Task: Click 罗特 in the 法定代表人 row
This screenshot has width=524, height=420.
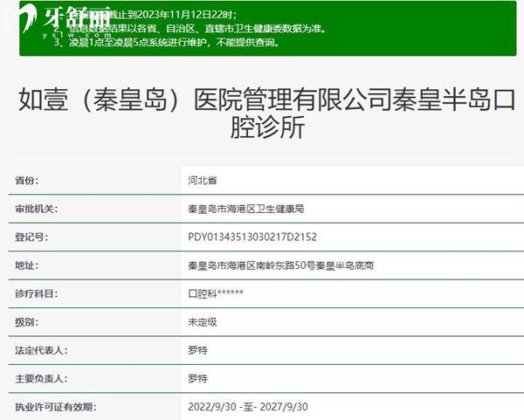Action: (197, 350)
